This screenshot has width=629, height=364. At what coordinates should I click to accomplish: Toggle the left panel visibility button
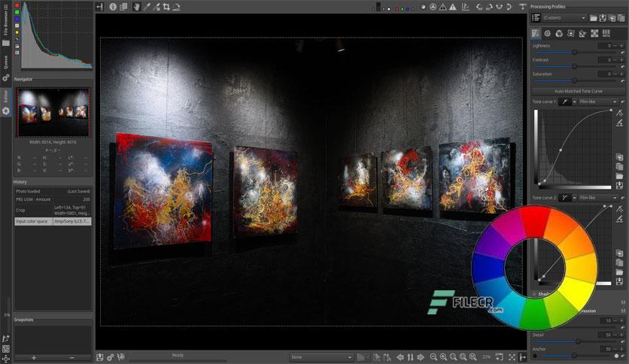click(99, 7)
